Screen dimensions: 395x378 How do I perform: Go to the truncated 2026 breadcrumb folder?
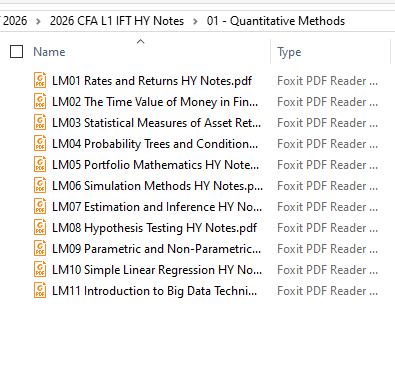coord(14,21)
